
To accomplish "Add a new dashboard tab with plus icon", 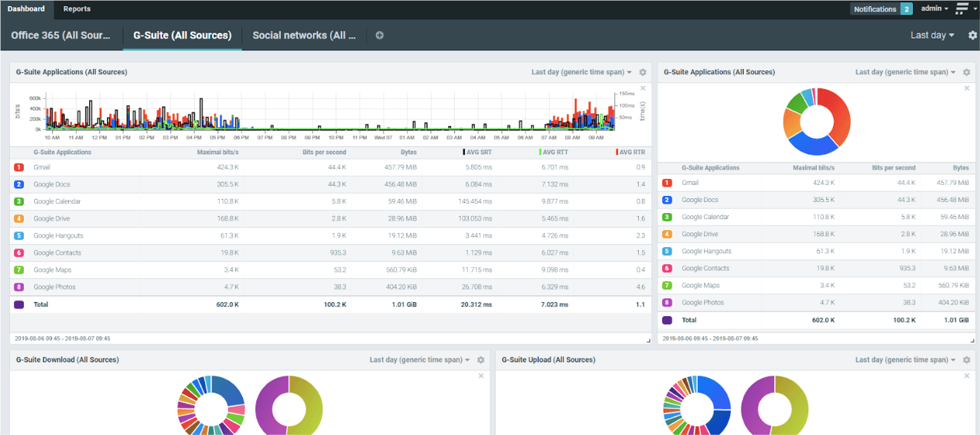I will (x=380, y=36).
